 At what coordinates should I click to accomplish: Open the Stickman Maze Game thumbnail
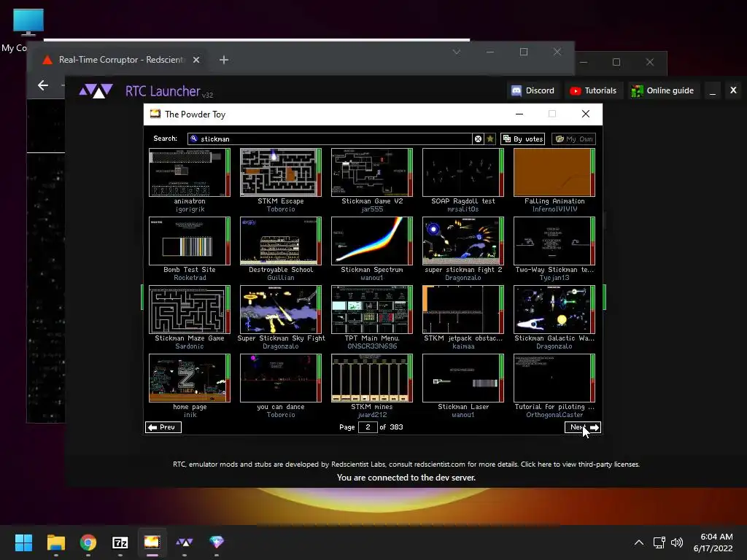point(190,309)
